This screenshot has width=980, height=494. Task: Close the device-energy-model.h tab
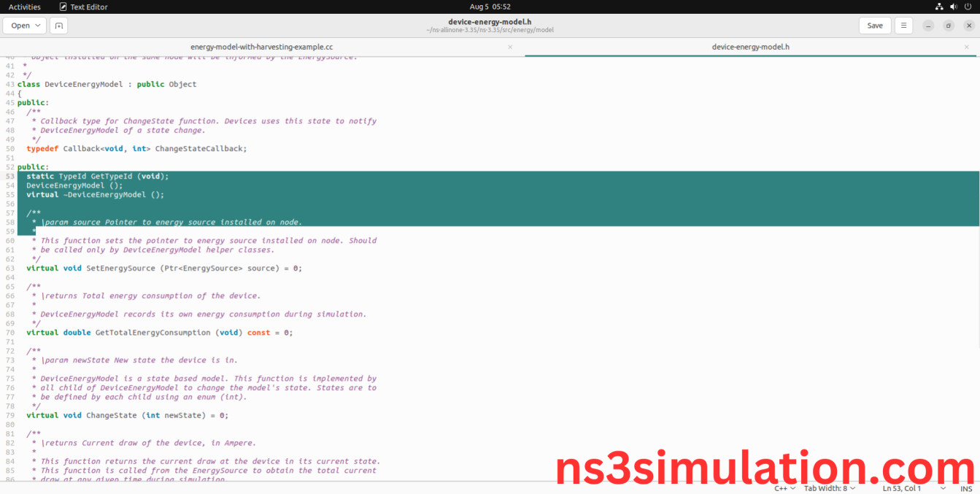(x=966, y=46)
